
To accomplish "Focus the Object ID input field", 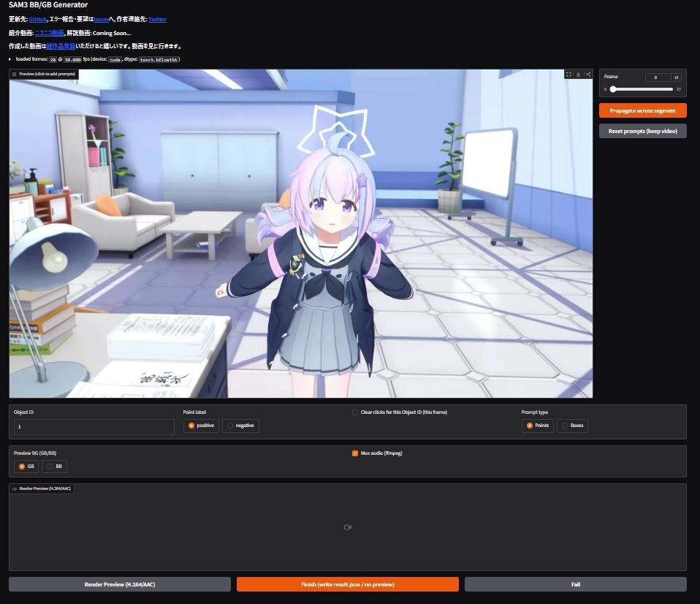I will 94,426.
